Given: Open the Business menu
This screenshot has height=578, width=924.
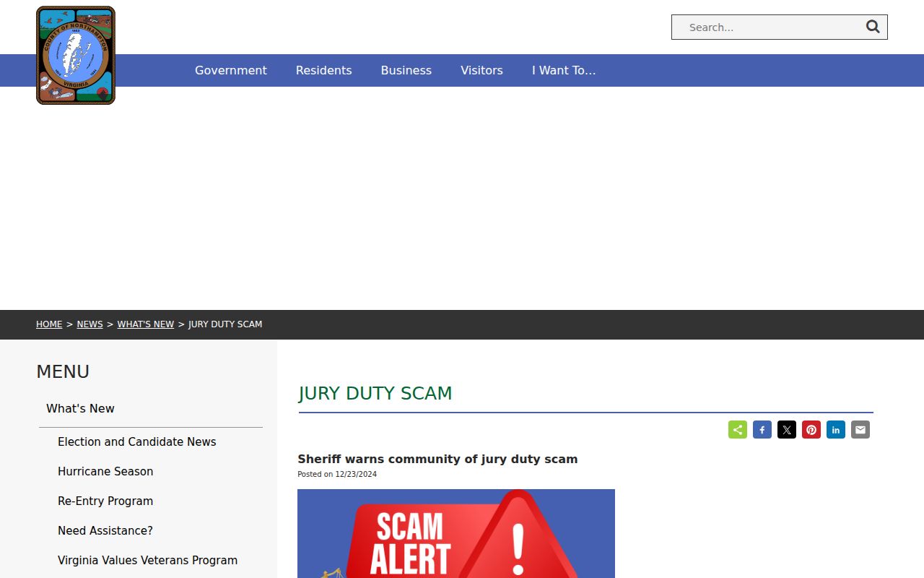Looking at the screenshot, I should click(406, 70).
